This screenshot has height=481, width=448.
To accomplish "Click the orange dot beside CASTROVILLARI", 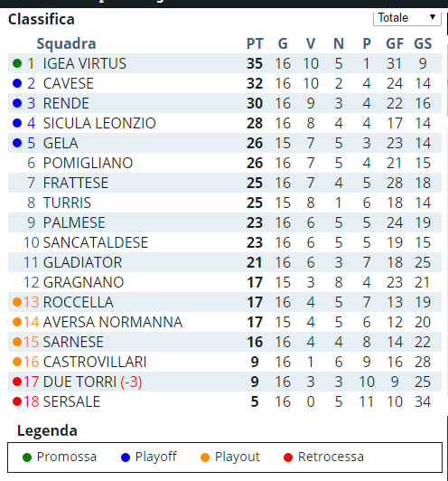I will pyautogui.click(x=17, y=362).
